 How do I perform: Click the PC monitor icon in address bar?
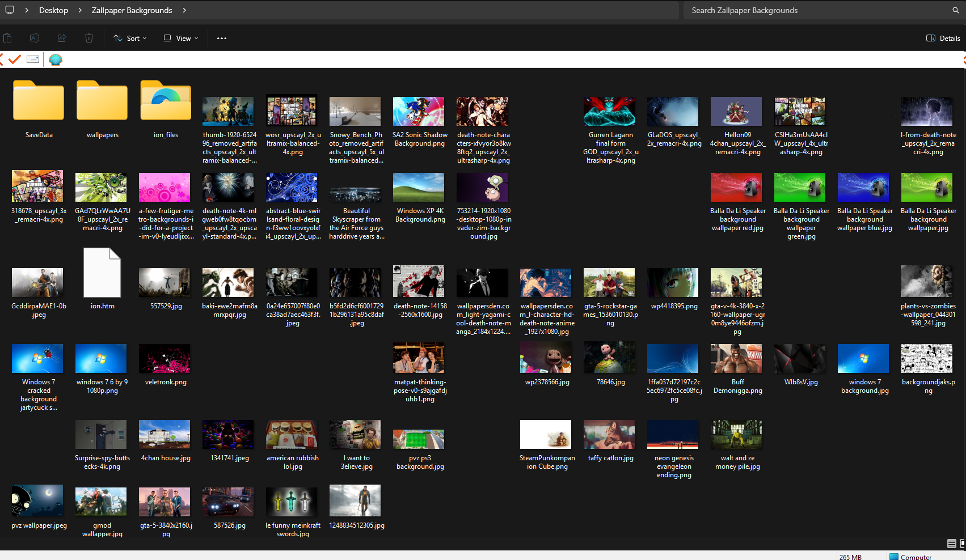click(x=10, y=10)
